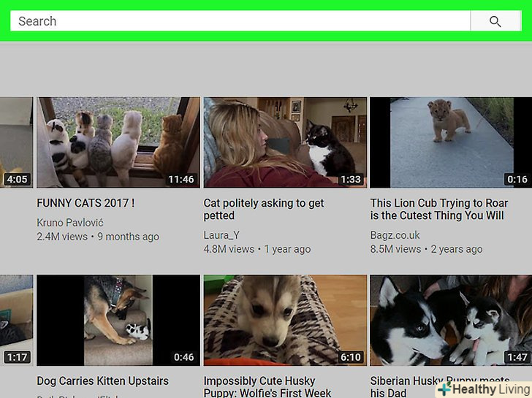Open the Kruno Pavlović channel
The height and width of the screenshot is (398, 532).
point(70,223)
